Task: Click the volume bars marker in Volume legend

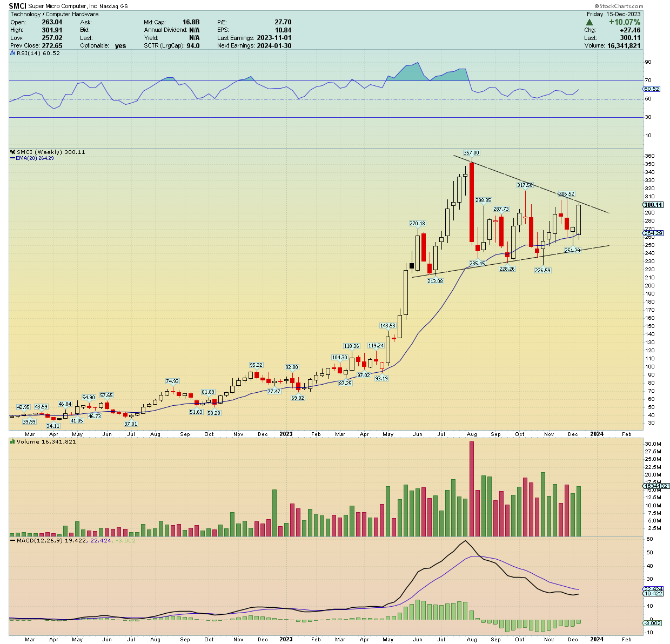Action: (13, 442)
